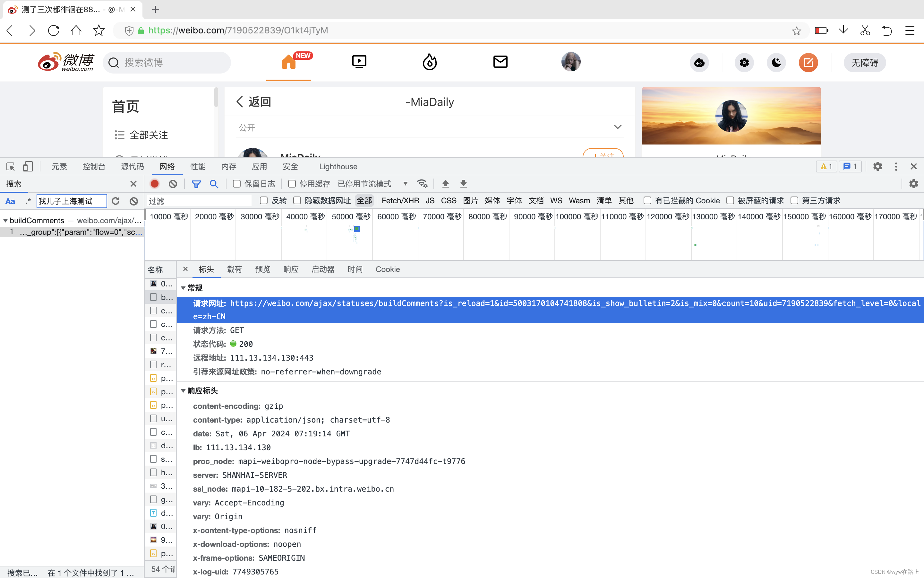Image resolution: width=924 pixels, height=578 pixels.
Task: Toggle match case Aa search option
Action: coord(10,201)
